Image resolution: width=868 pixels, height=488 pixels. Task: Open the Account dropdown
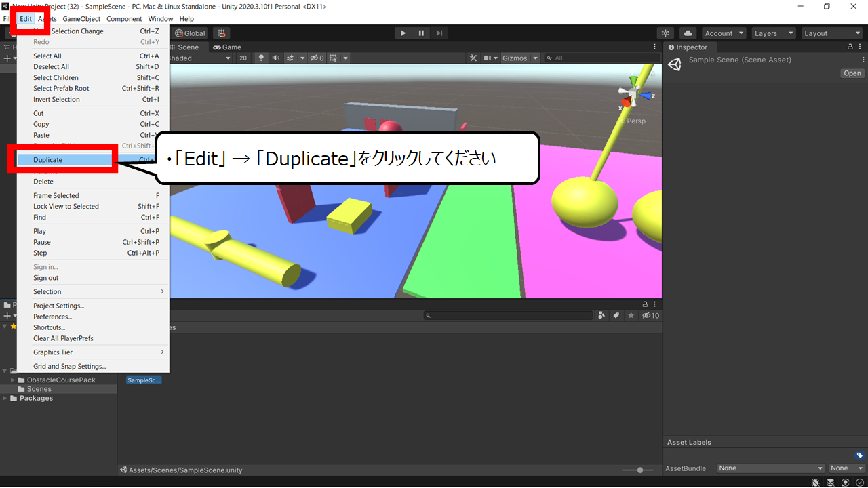[724, 33]
